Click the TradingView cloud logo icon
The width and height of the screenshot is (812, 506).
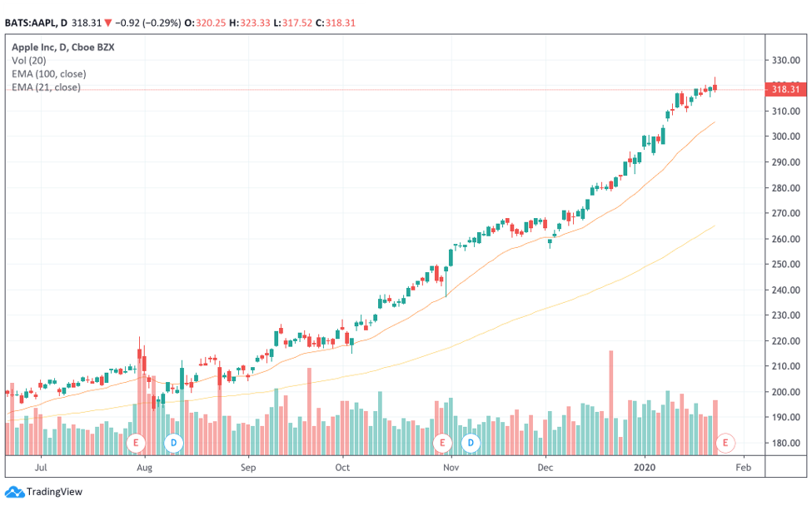(x=14, y=492)
